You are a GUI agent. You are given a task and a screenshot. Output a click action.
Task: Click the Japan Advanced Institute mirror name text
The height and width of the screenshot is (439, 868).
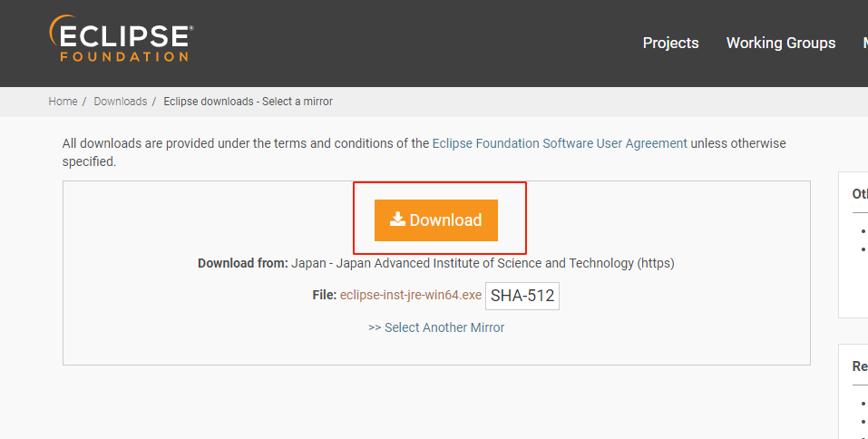pos(483,263)
